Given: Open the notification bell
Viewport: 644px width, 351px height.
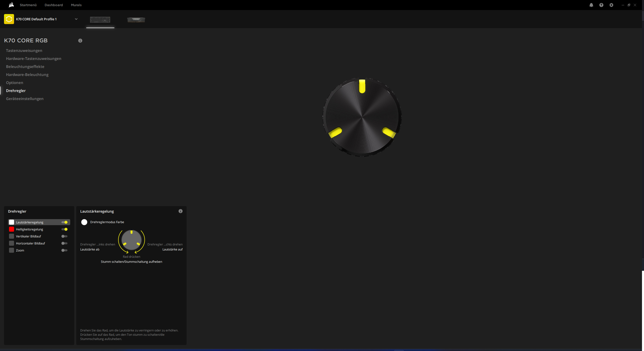Looking at the screenshot, I should 591,5.
